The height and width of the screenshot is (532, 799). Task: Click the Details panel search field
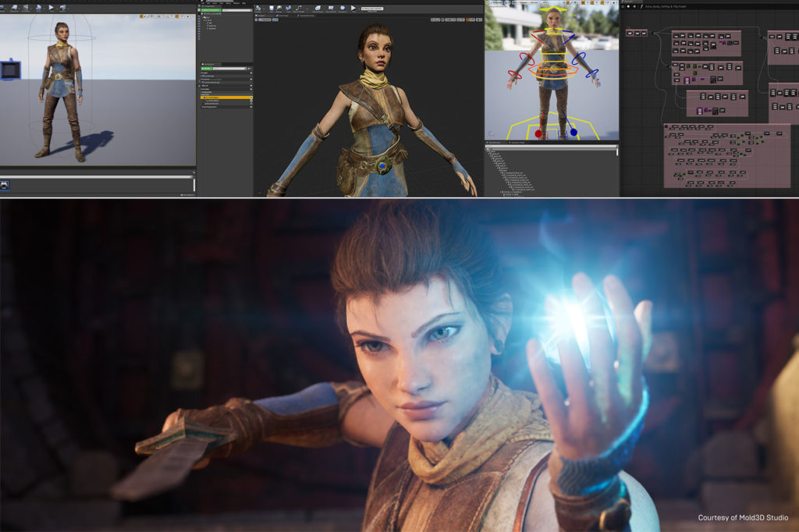point(229,69)
